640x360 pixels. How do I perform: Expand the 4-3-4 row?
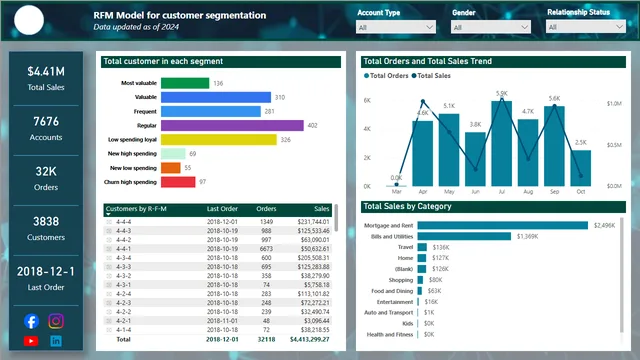click(x=109, y=258)
